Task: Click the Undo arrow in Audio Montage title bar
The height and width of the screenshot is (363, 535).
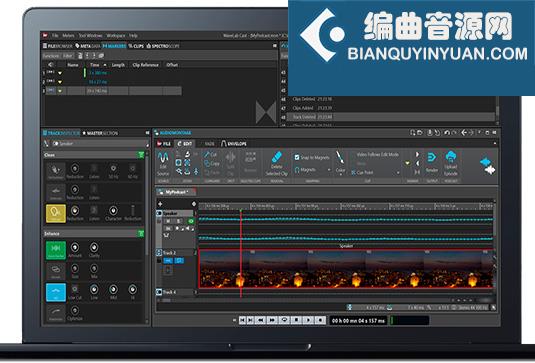Action: 447,133
